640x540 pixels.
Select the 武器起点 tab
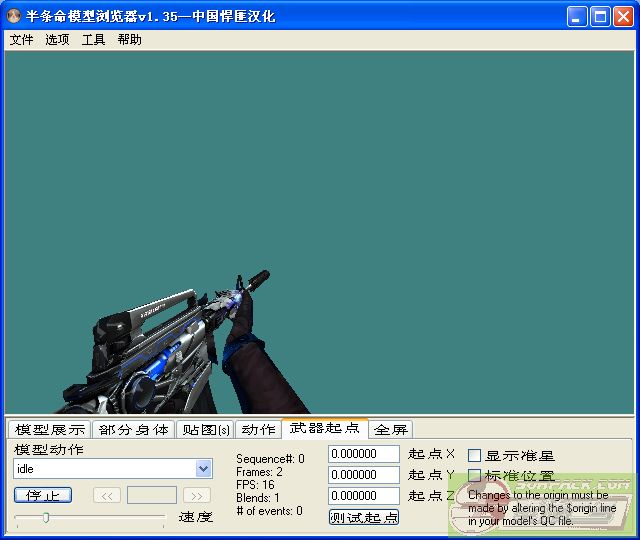click(325, 428)
